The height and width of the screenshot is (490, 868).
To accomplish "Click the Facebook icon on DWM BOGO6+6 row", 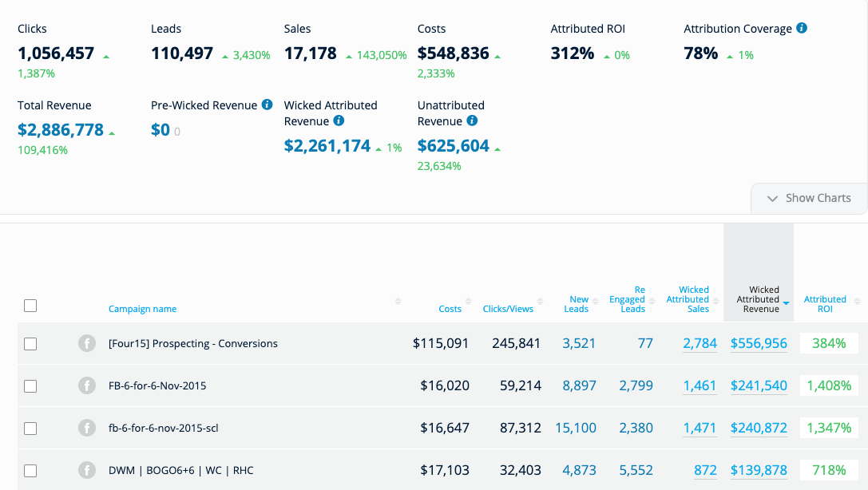I will [x=87, y=470].
